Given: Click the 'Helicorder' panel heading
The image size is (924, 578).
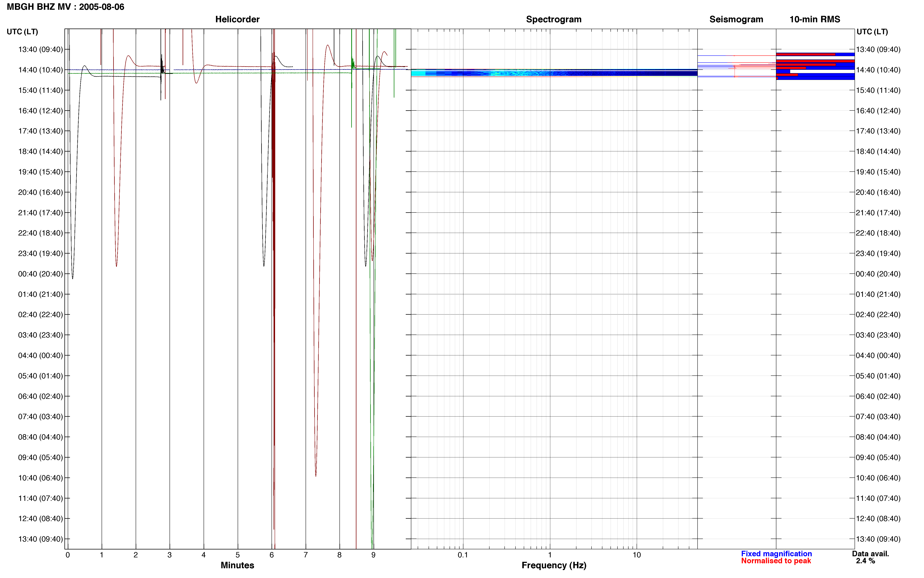Looking at the screenshot, I should (x=237, y=19).
